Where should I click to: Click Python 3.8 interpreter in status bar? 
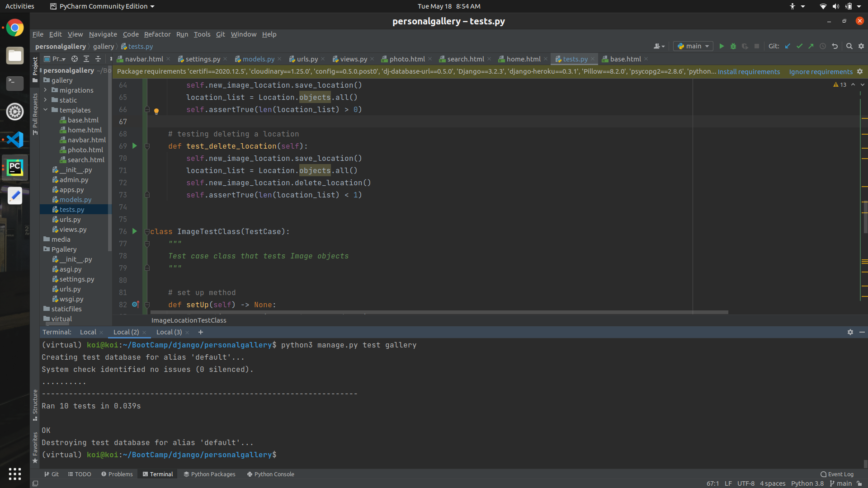[x=807, y=483]
